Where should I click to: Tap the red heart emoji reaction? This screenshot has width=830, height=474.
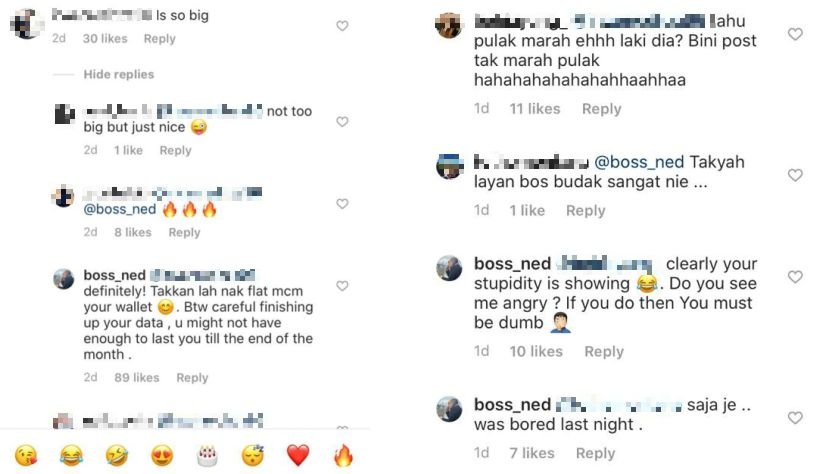tap(298, 456)
